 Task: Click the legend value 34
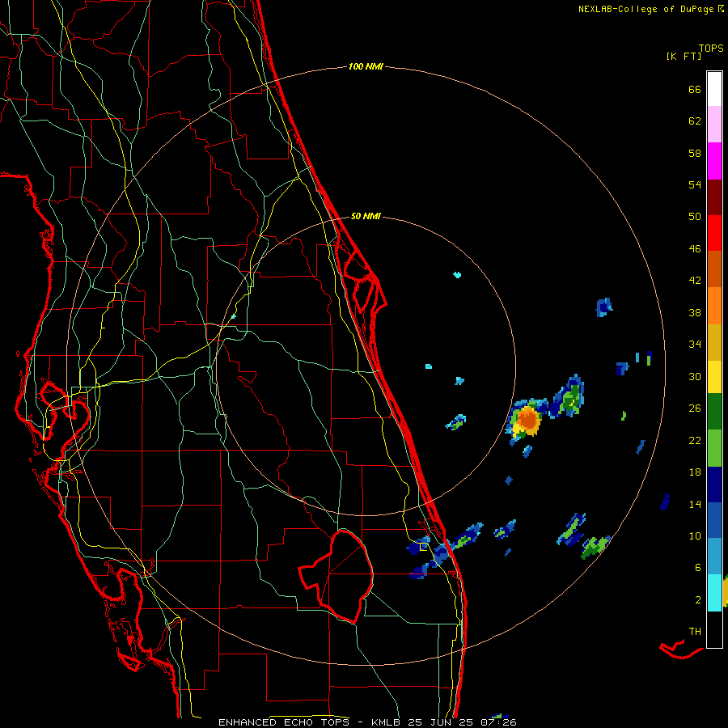point(695,345)
